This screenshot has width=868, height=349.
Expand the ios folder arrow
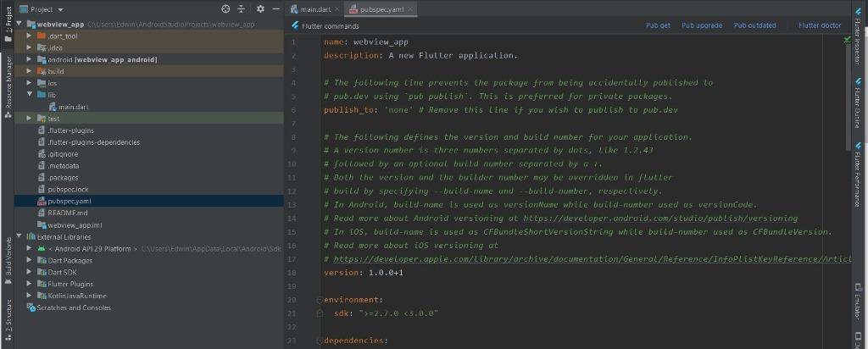[x=30, y=83]
